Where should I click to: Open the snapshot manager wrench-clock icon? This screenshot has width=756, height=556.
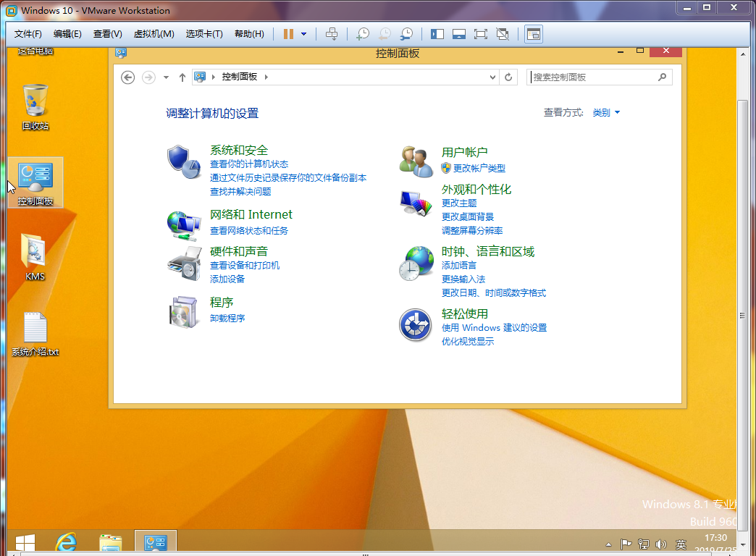coord(407,34)
